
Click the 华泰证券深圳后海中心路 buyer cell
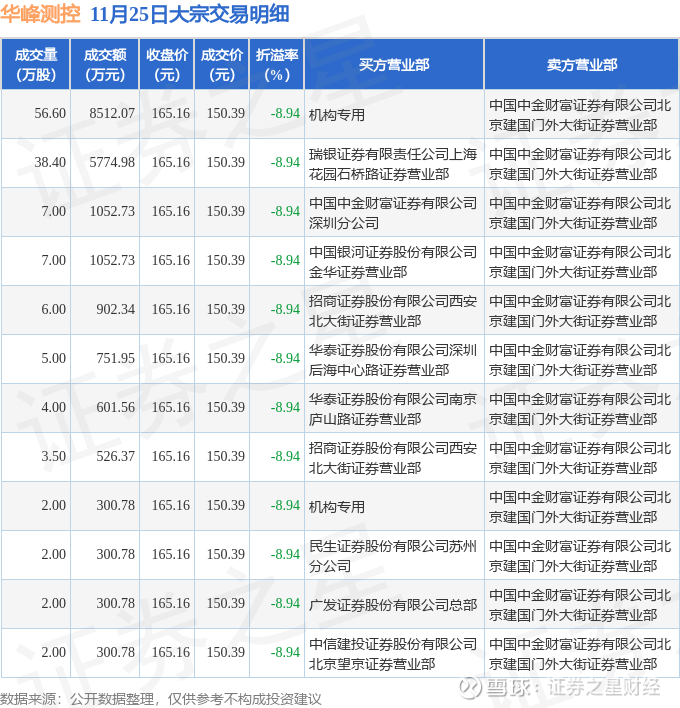pos(393,360)
